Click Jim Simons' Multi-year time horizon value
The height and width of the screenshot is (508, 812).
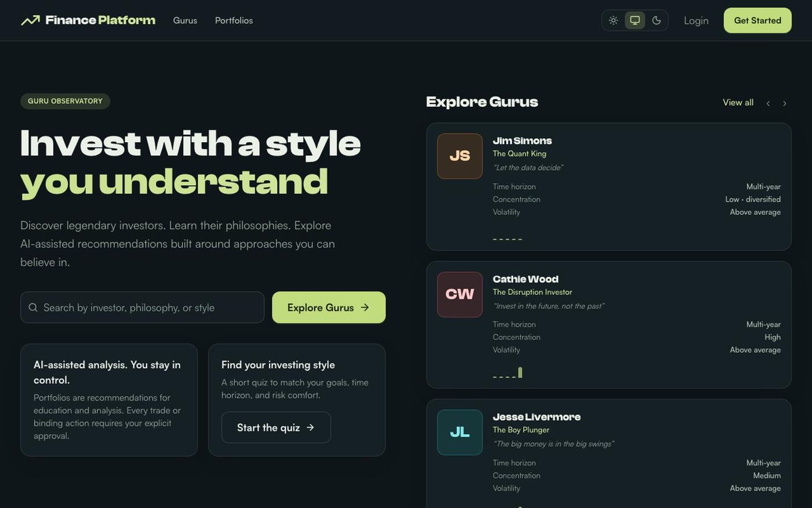(763, 186)
